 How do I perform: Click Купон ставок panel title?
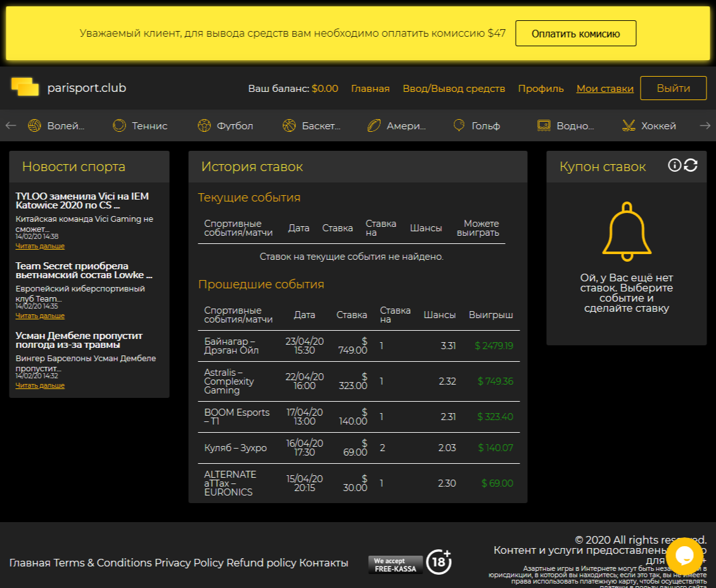coord(603,167)
